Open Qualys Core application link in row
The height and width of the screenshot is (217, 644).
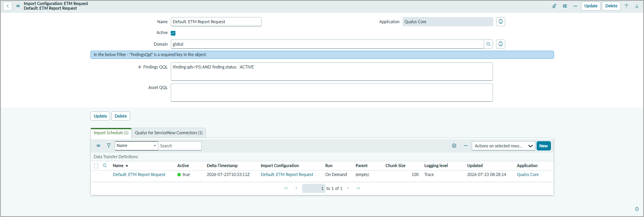(528, 174)
